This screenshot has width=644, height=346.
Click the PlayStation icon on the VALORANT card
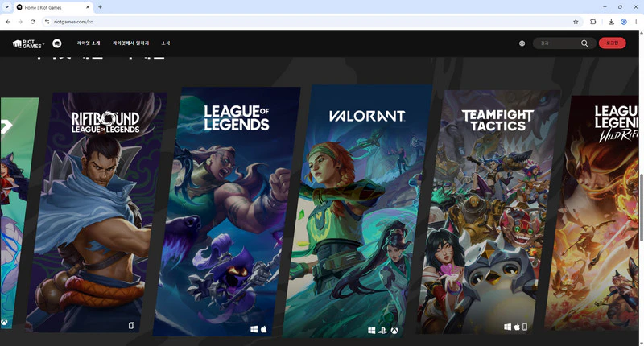pyautogui.click(x=383, y=331)
